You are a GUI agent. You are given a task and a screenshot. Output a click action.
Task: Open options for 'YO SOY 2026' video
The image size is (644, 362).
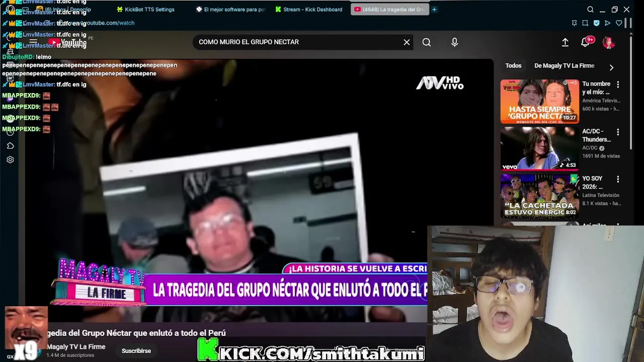[x=618, y=179]
